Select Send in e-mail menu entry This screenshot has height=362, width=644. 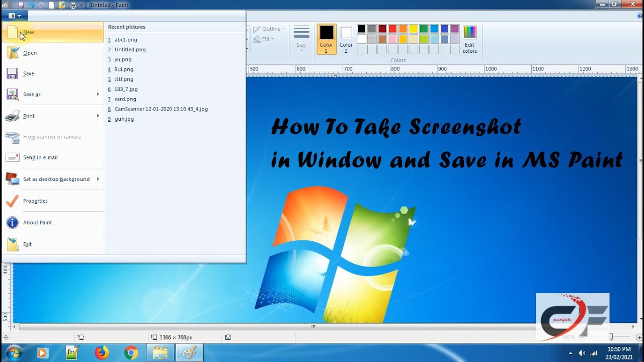coord(53,157)
